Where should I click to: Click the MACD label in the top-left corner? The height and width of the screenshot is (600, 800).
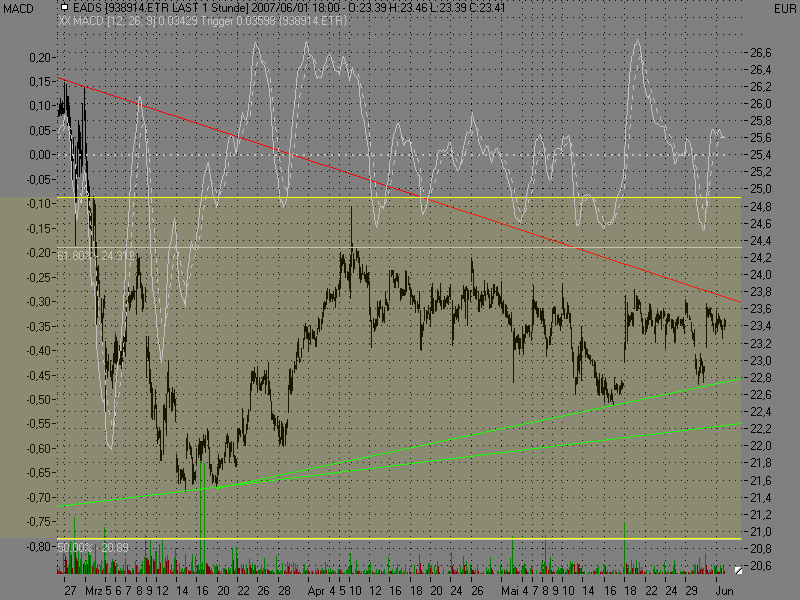pyautogui.click(x=18, y=9)
